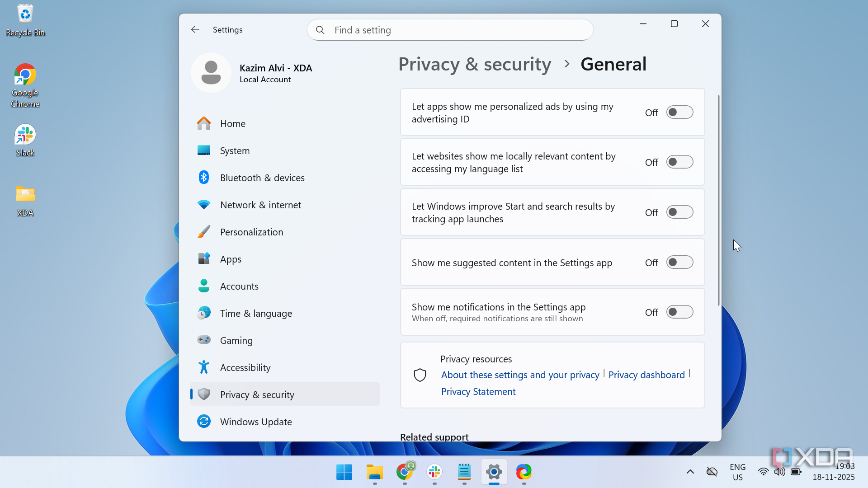The height and width of the screenshot is (488, 868).
Task: Open Network & internet section
Action: click(x=260, y=205)
